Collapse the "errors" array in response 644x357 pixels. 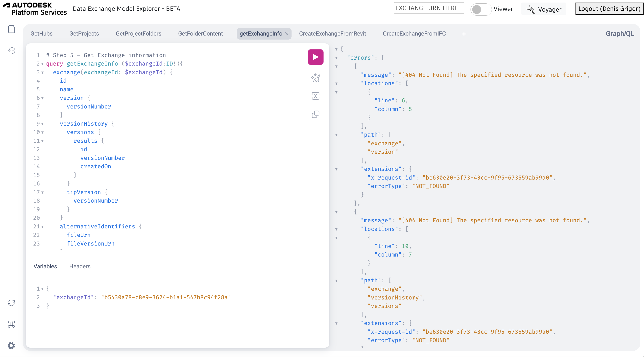coord(337,58)
